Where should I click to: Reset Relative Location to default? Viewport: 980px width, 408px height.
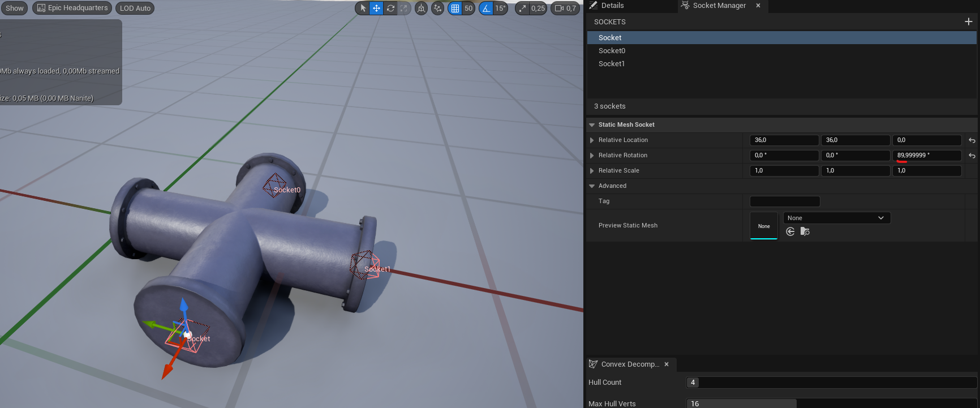point(972,140)
